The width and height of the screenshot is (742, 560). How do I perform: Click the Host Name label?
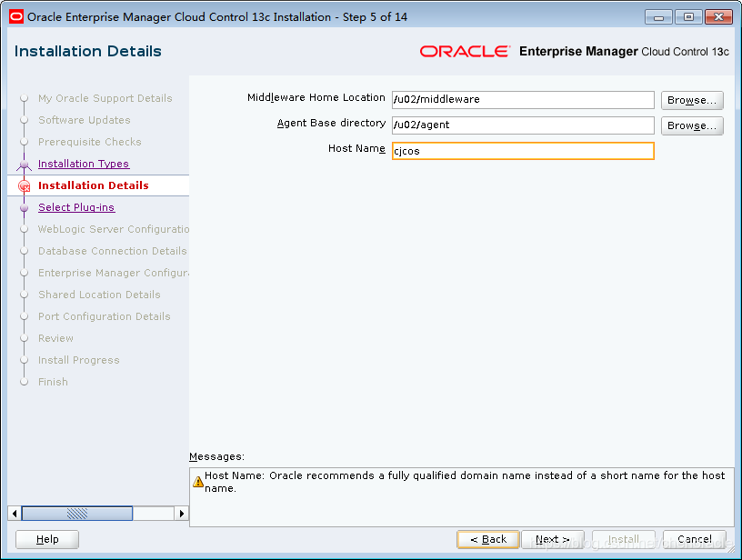[x=356, y=149]
